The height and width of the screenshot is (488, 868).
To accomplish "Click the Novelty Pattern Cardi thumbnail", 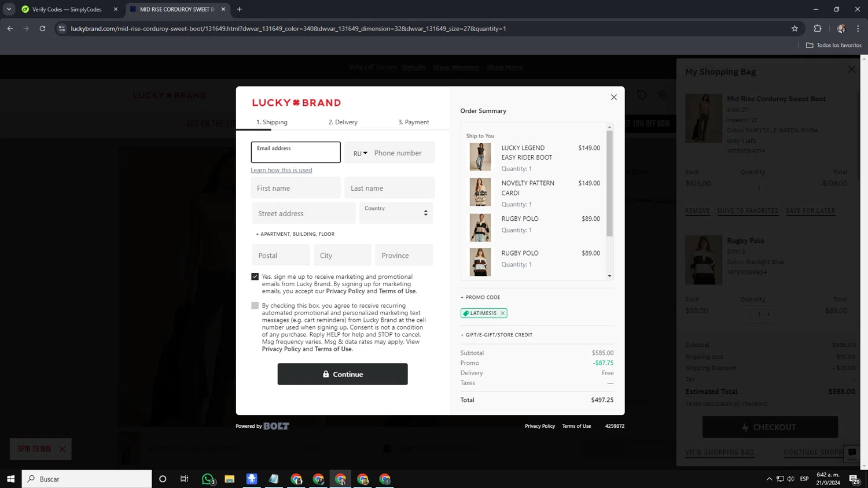I will (x=480, y=192).
